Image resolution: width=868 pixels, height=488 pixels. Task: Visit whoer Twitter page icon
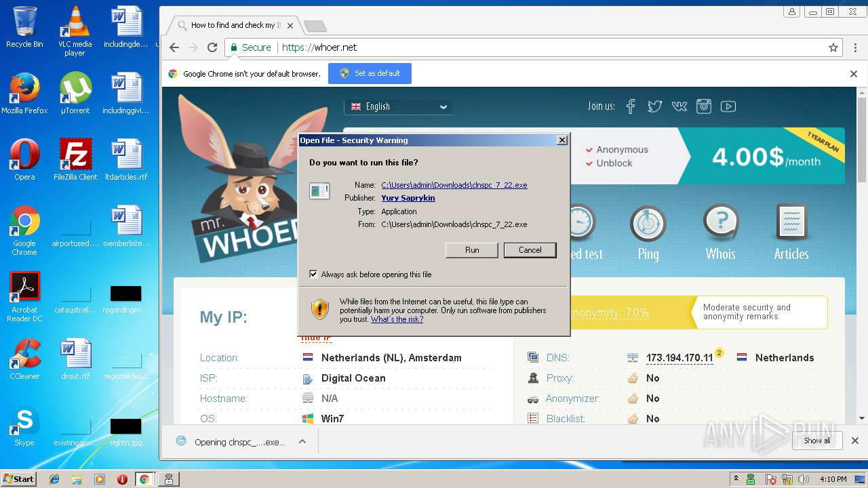pos(654,106)
